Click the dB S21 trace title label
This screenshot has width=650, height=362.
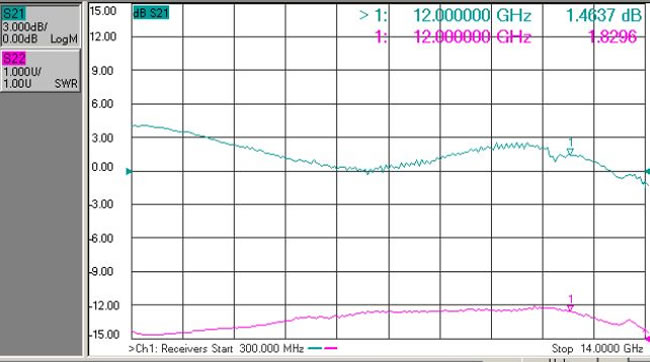(x=151, y=13)
